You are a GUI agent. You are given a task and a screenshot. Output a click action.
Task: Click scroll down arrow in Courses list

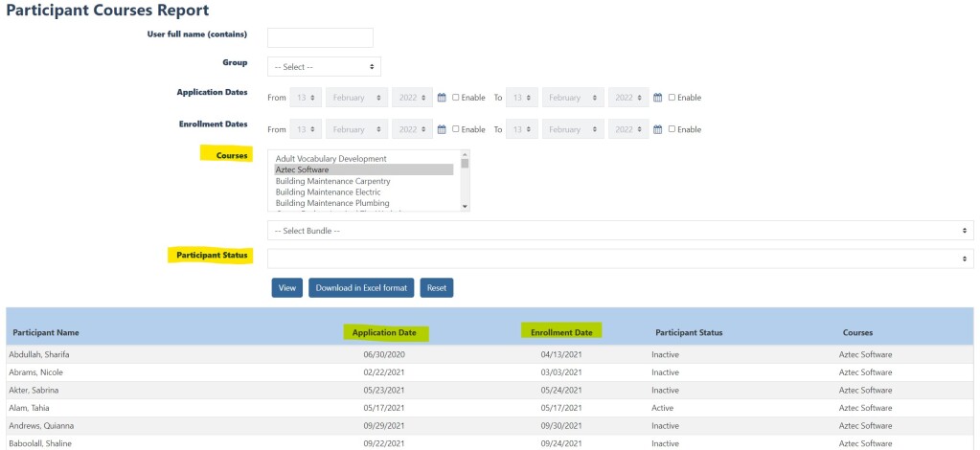pyautogui.click(x=465, y=206)
